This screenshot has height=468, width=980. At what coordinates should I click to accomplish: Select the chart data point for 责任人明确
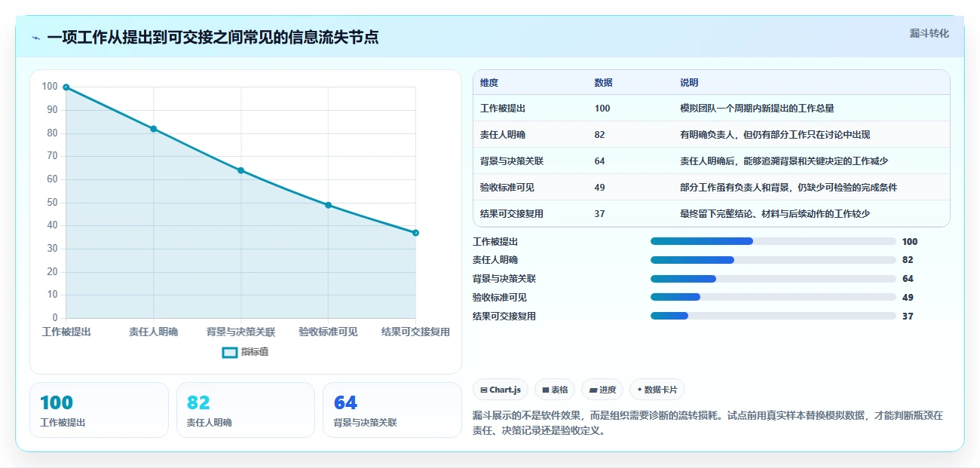coord(153,129)
